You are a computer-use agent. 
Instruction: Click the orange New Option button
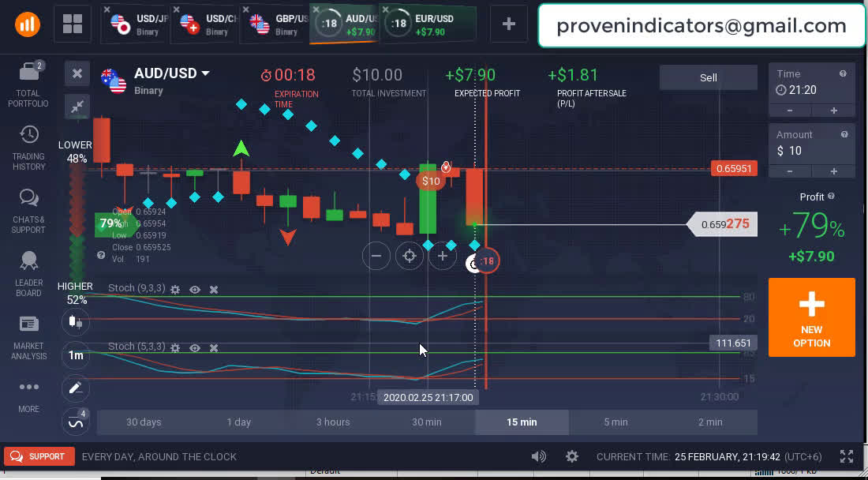[x=811, y=317]
